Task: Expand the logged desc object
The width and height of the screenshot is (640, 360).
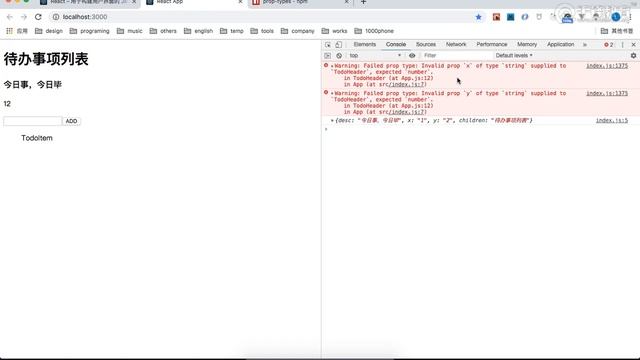Action: click(332, 121)
